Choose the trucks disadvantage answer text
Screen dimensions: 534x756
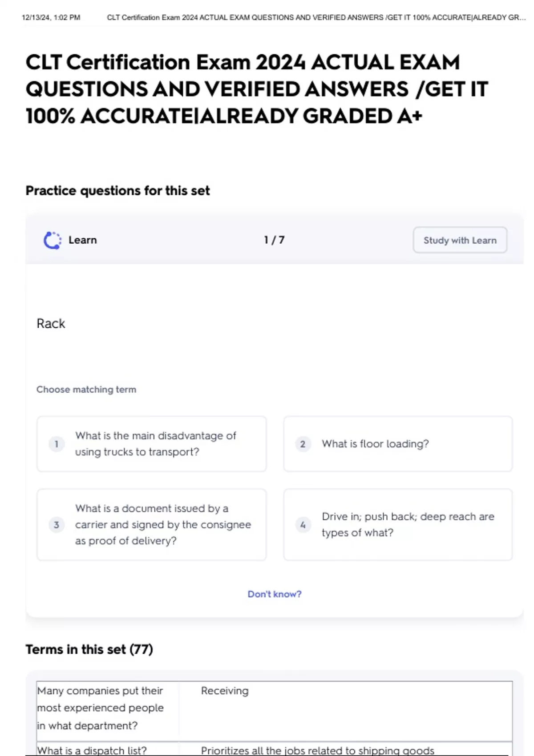pos(155,444)
